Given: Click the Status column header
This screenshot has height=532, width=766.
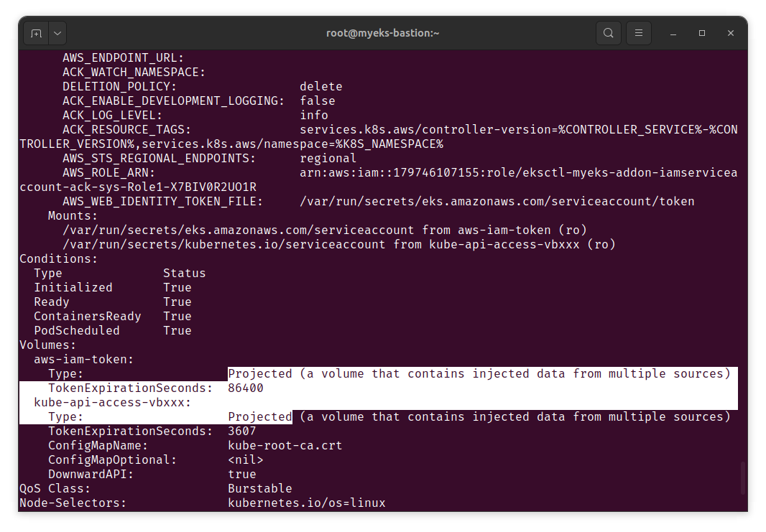Looking at the screenshot, I should 184,274.
